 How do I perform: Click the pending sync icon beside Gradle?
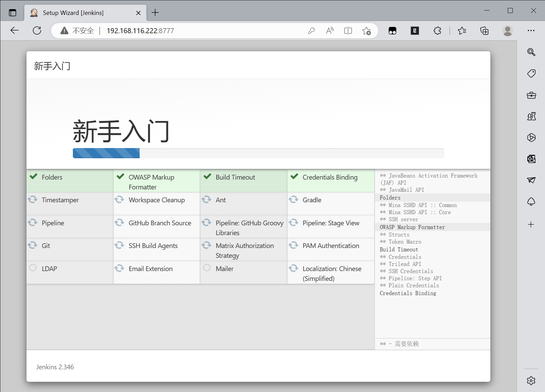[x=294, y=199]
